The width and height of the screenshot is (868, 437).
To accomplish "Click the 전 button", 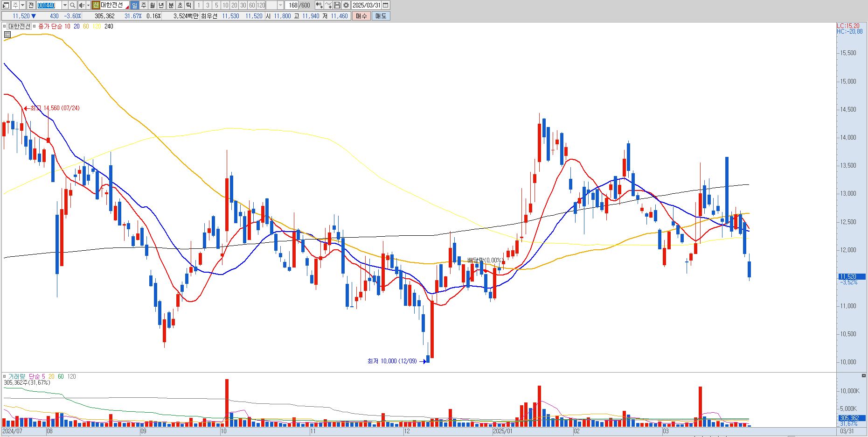I will 31,5.
